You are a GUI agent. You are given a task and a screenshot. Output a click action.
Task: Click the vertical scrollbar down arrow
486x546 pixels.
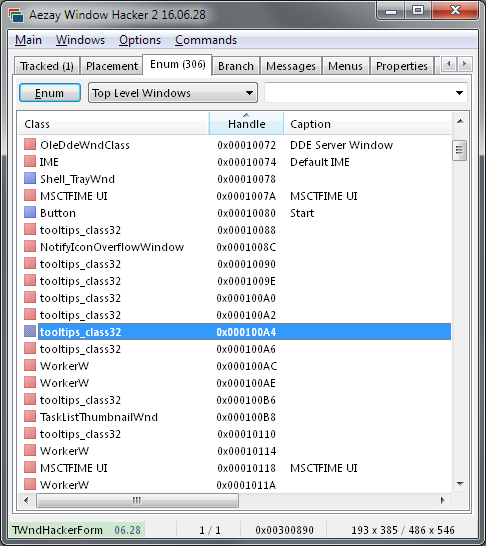(x=460, y=484)
